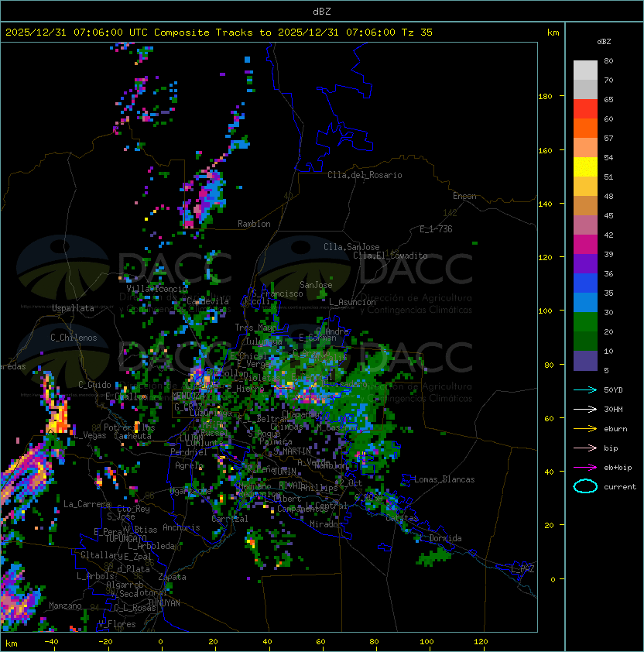Click the 'Cto_Rey' map label
644x652 pixels.
pos(133,509)
